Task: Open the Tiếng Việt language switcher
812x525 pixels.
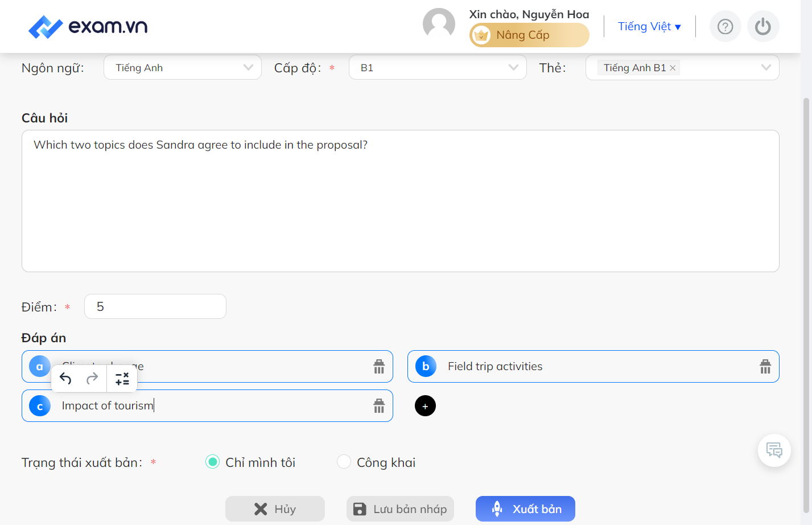Action: click(x=649, y=26)
